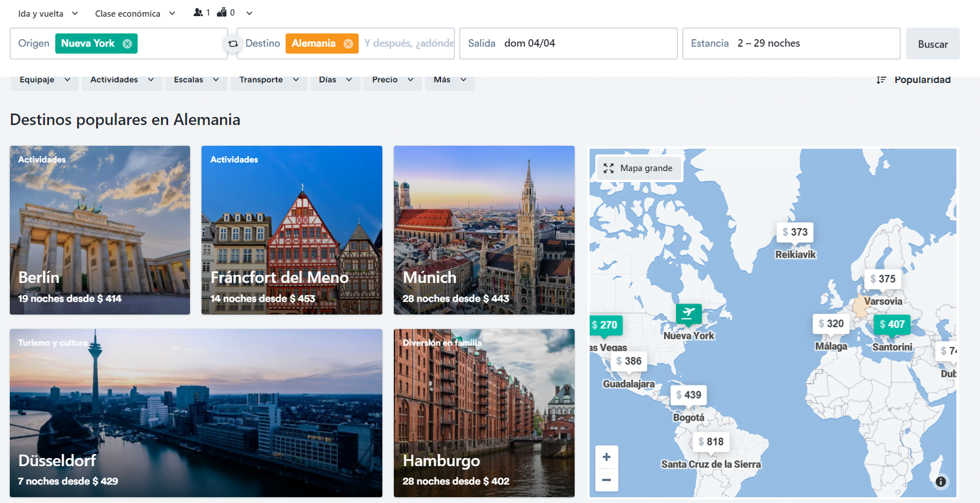Open the Hamburgo destination card
This screenshot has height=503, width=980.
tap(484, 413)
